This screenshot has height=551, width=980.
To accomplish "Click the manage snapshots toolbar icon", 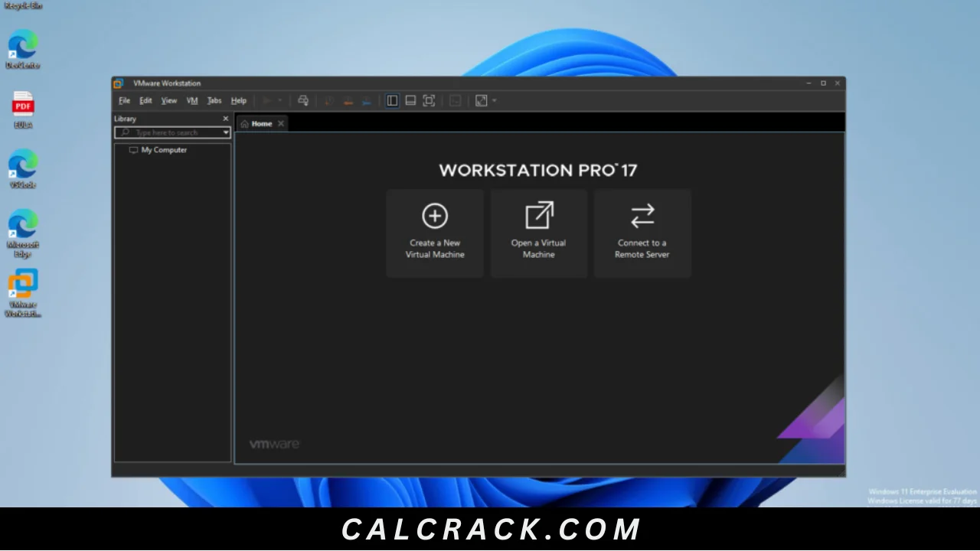I will (367, 100).
